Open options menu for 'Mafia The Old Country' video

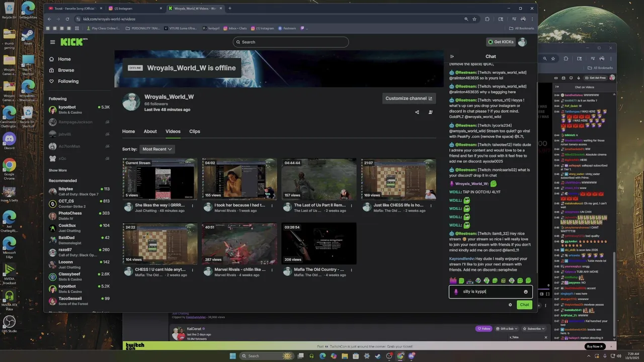(x=352, y=270)
